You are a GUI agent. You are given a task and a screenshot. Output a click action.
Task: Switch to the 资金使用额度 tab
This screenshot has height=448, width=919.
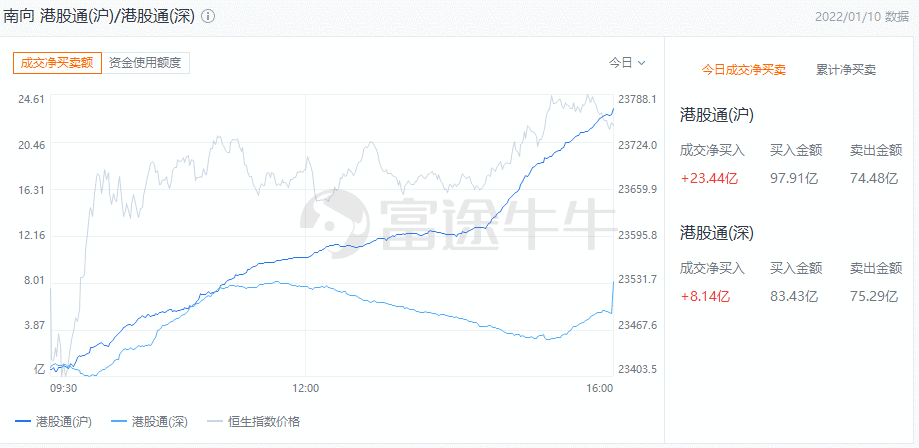[x=145, y=62]
